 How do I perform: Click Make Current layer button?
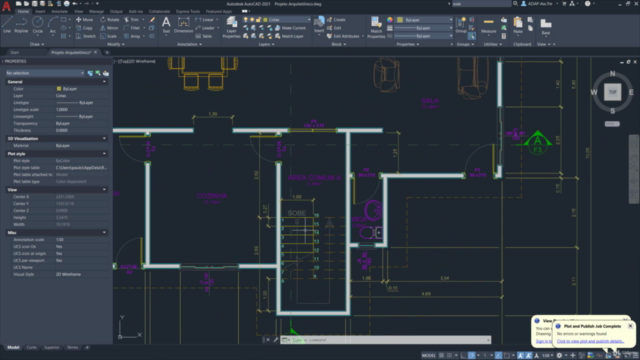(290, 28)
